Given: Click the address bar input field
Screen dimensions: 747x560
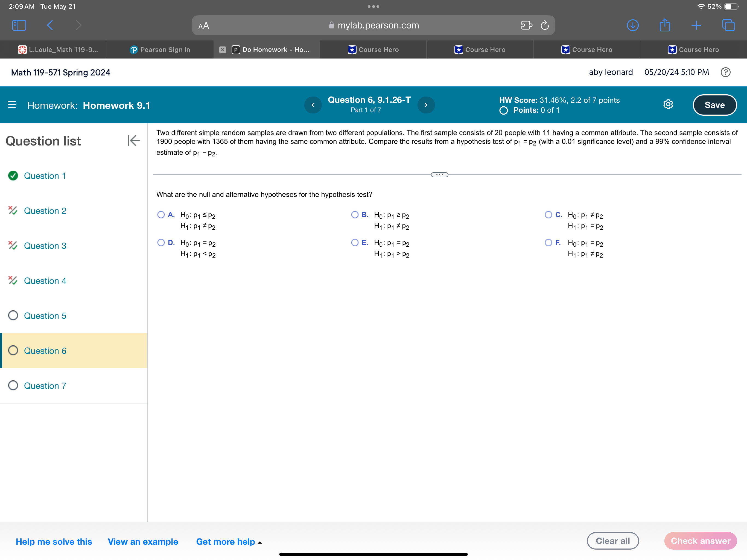Looking at the screenshot, I should 373,25.
